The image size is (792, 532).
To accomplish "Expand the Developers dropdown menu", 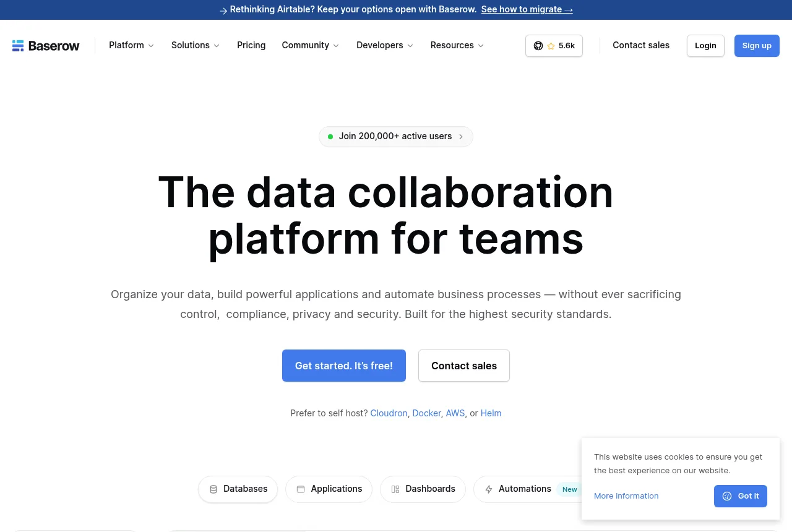I will pyautogui.click(x=385, y=45).
